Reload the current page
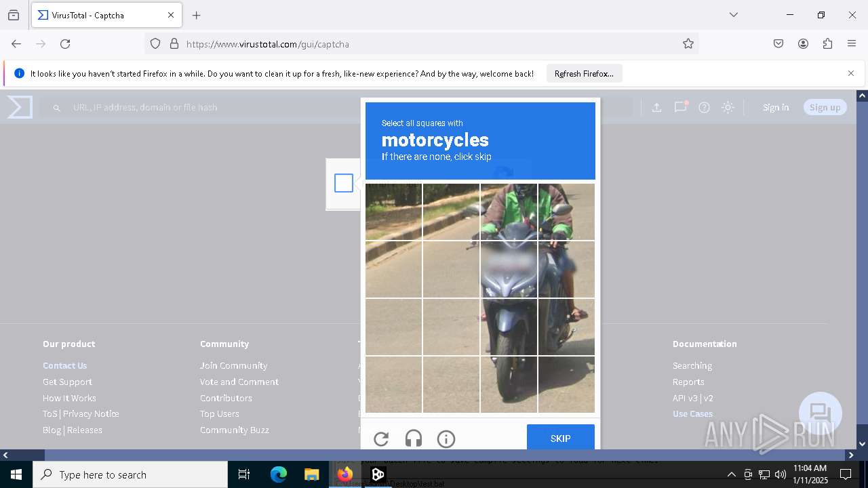868x488 pixels. (x=65, y=44)
